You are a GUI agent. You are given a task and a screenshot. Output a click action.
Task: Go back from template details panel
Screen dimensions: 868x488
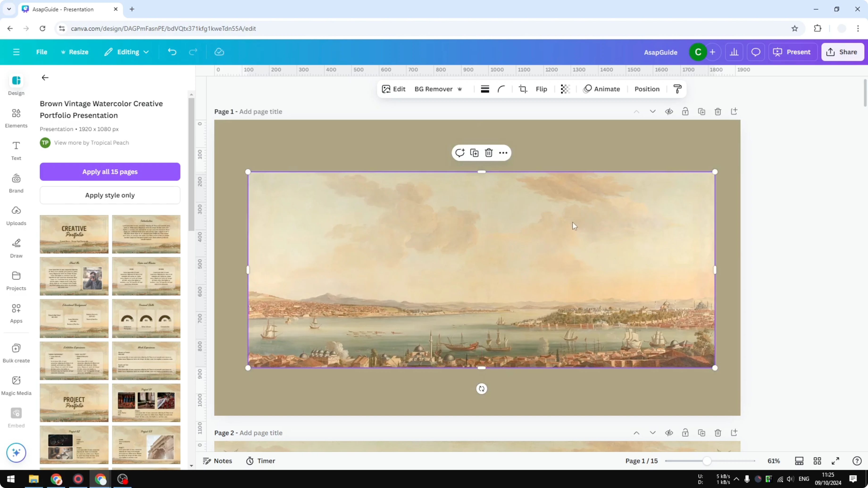(45, 78)
